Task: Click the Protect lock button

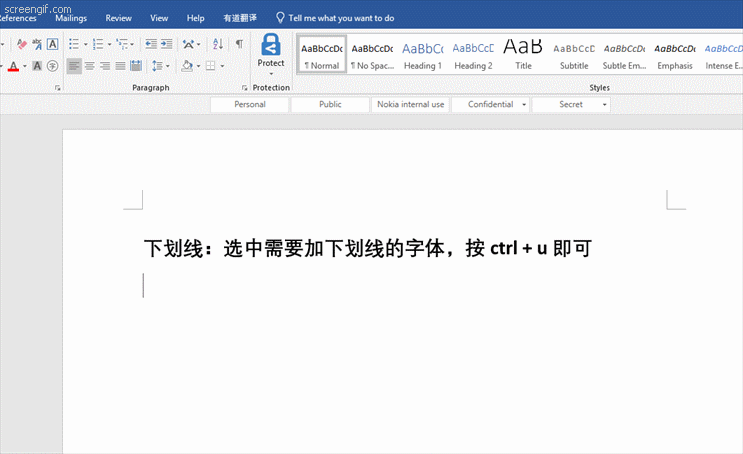Action: [x=271, y=54]
